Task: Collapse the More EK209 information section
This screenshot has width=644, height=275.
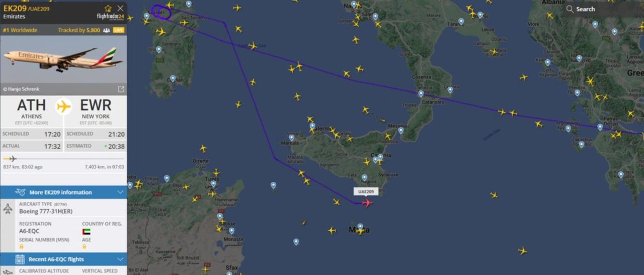Action: pos(120,192)
